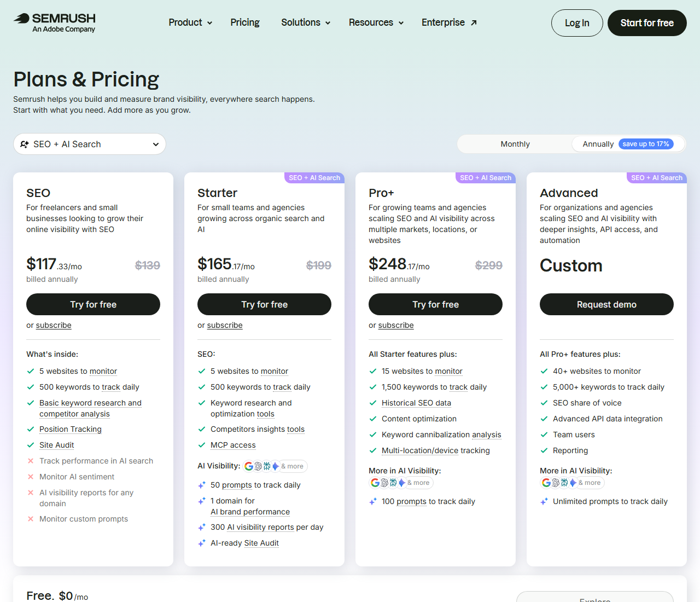The image size is (700, 602).
Task: Click Start for free button
Action: 647,23
